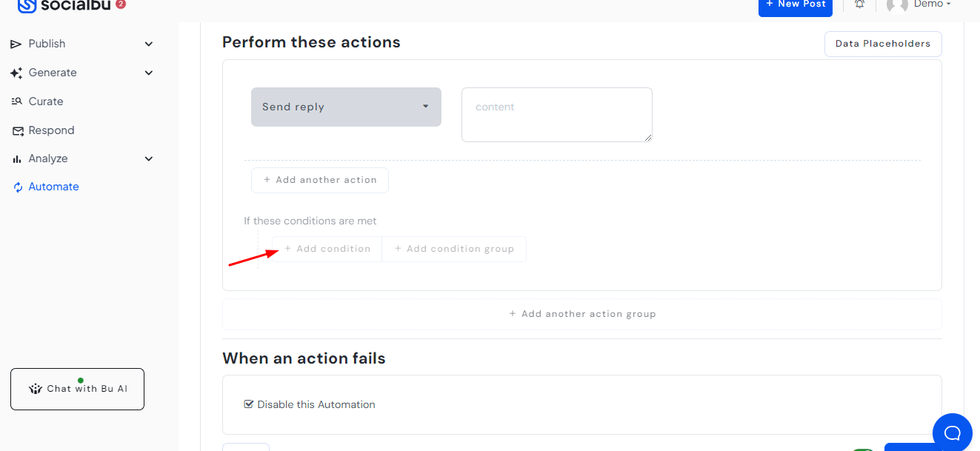980x451 pixels.
Task: Click the New Post button
Action: 795,4
